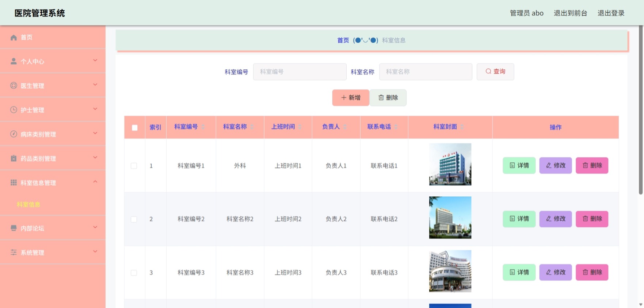Sort by 科室编号 column arrows
The image size is (644, 308).
(x=203, y=127)
